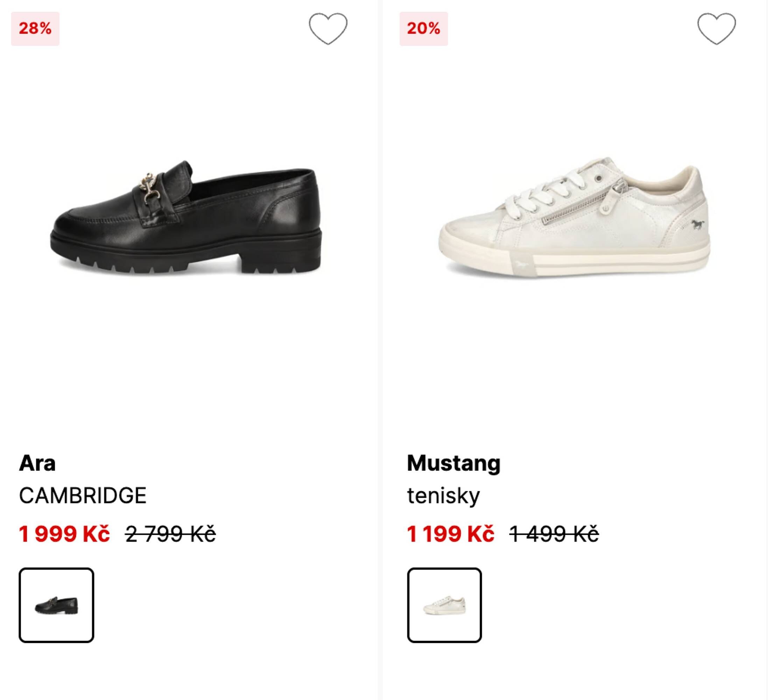Image resolution: width=768 pixels, height=700 pixels.
Task: Select the black loafer color variant thumbnail
Action: pos(56,605)
